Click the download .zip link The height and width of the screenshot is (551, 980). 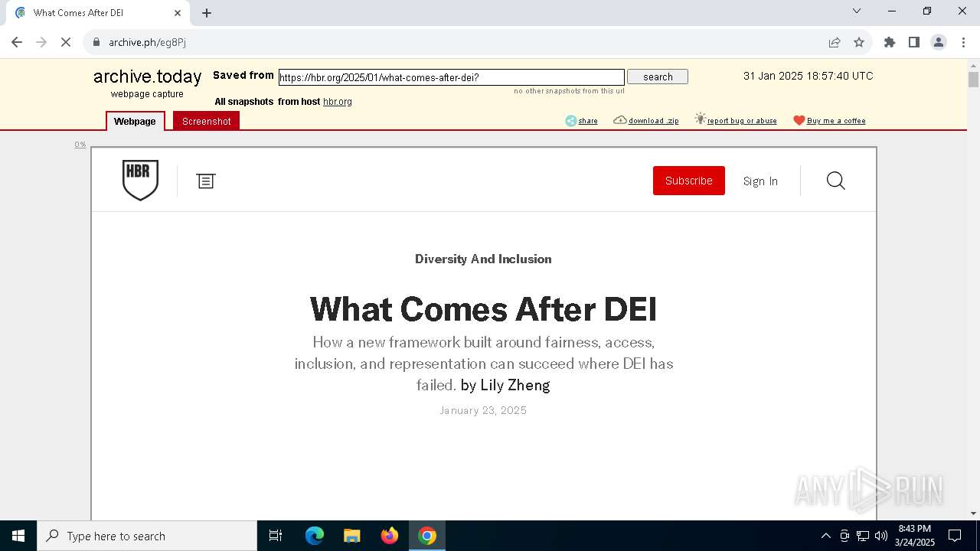pyautogui.click(x=654, y=121)
